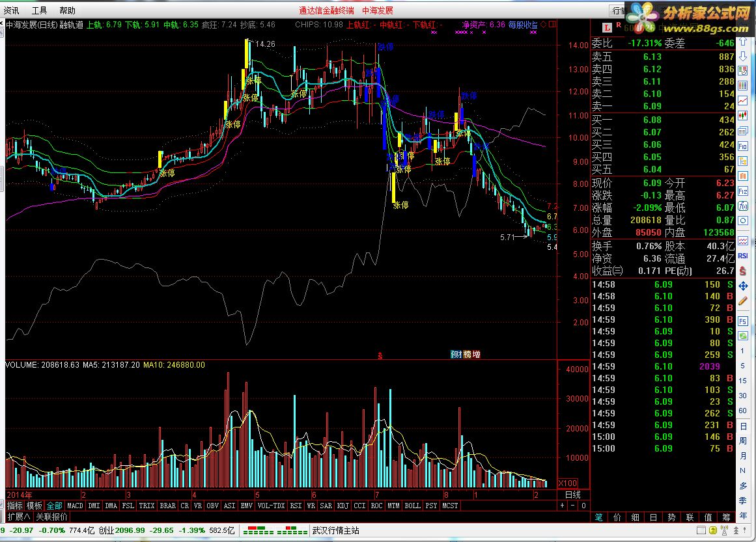This screenshot has width=756, height=542.
Task: Open the sector tree structure icon
Action: 743,161
